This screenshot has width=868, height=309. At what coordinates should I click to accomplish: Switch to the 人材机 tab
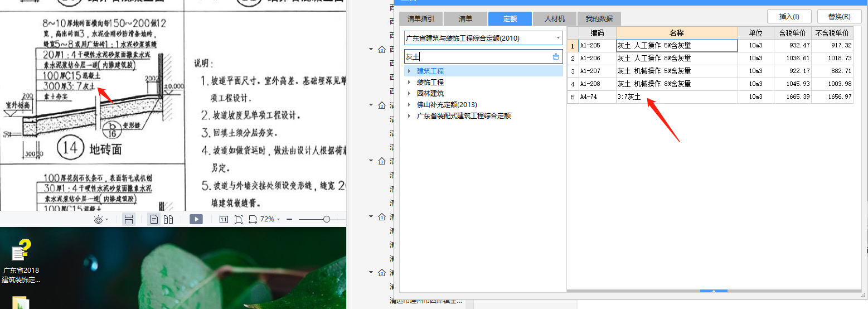point(554,18)
